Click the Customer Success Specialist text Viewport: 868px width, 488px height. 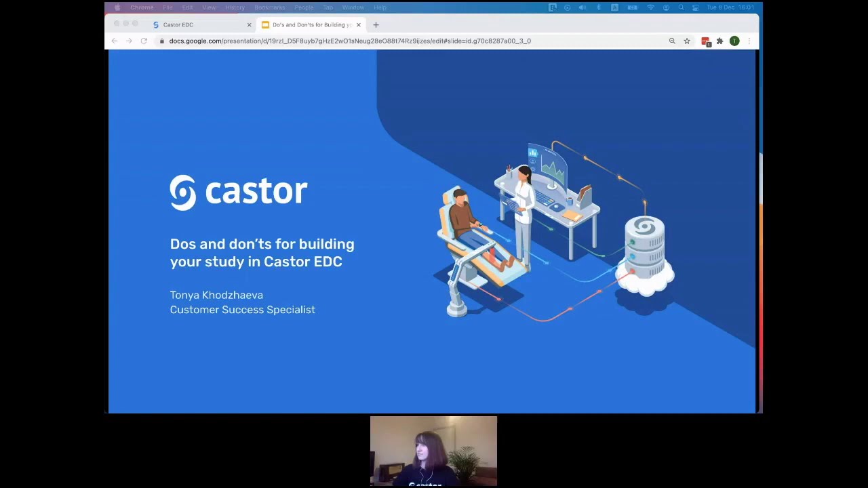tap(242, 310)
